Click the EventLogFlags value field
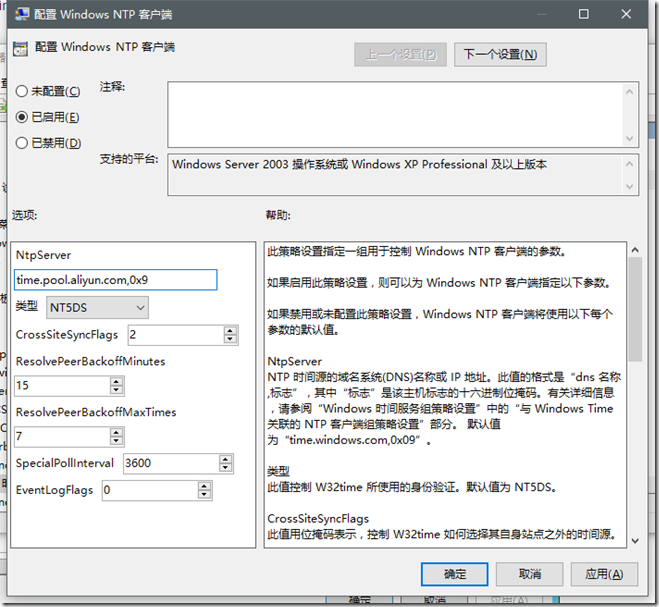659x607 pixels. (x=150, y=491)
